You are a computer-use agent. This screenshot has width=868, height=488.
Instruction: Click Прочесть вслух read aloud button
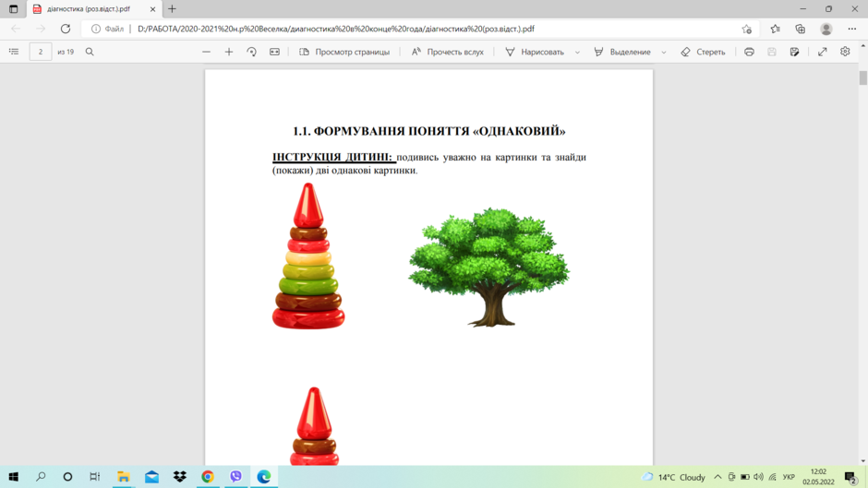(x=447, y=52)
